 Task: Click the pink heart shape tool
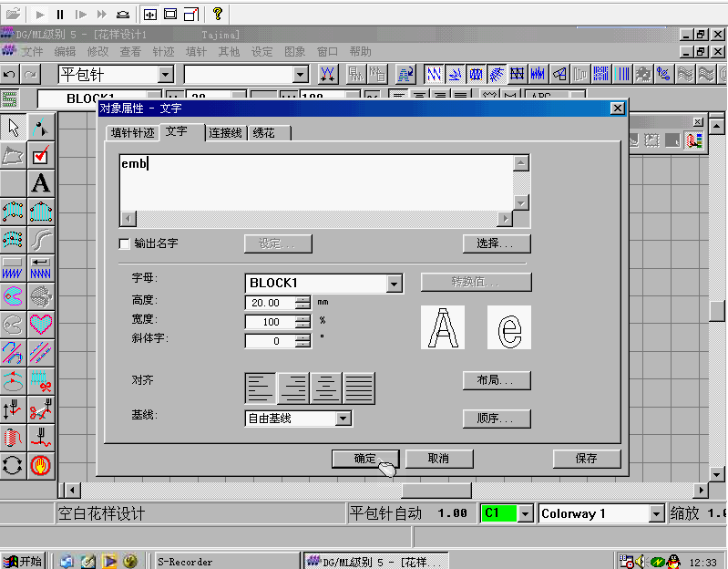coord(41,324)
